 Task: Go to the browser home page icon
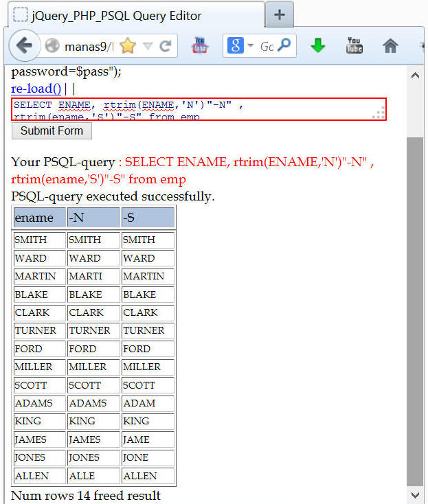pyautogui.click(x=390, y=46)
